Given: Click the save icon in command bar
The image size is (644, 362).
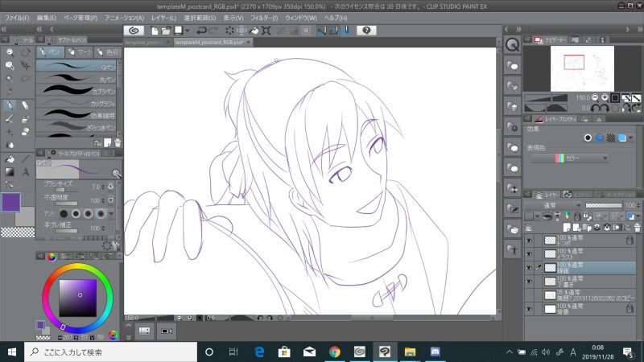Looking at the screenshot, I should coord(179,31).
